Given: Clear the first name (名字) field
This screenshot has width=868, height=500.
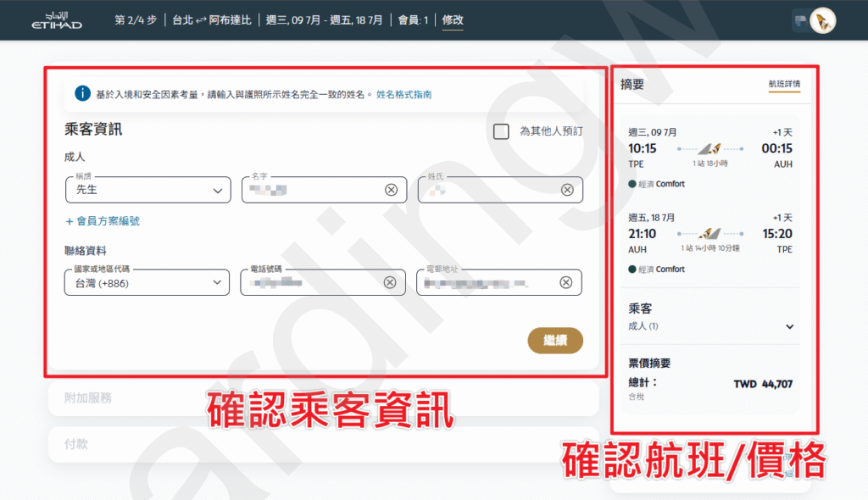Looking at the screenshot, I should click(x=392, y=190).
